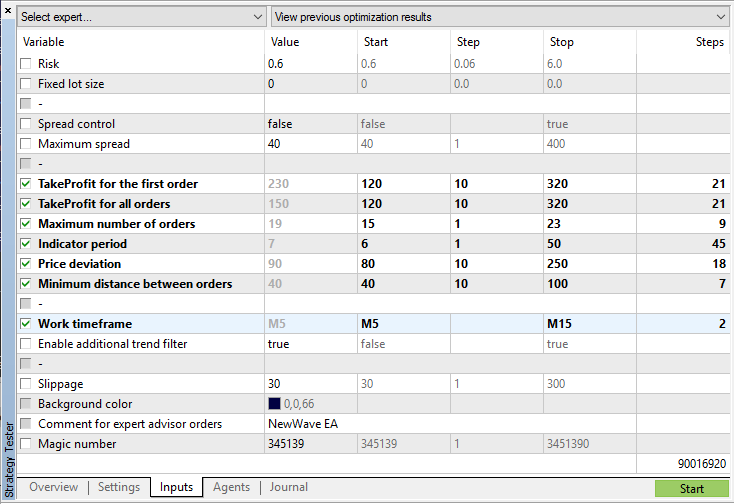The width and height of the screenshot is (734, 504).
Task: Enable the Fixed lot size checkbox
Action: click(26, 84)
